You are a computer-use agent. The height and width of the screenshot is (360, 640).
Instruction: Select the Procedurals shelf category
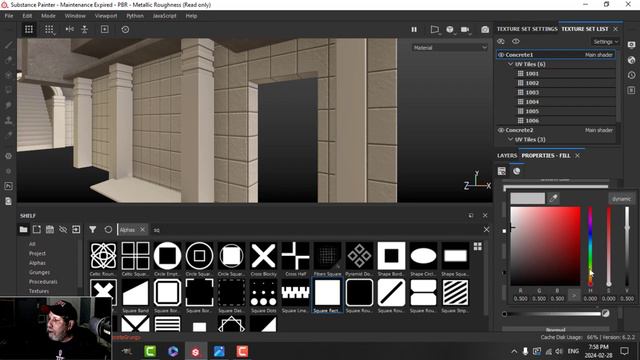coord(43,282)
